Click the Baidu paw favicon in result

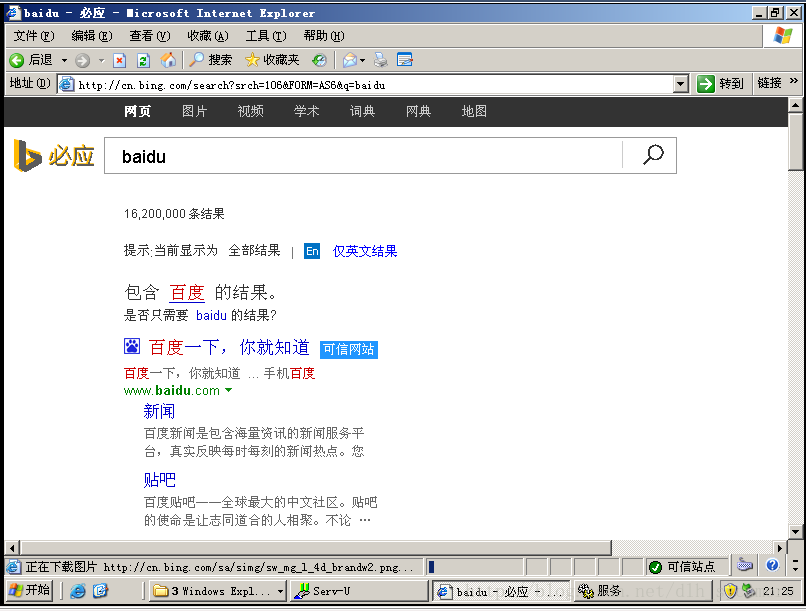132,346
